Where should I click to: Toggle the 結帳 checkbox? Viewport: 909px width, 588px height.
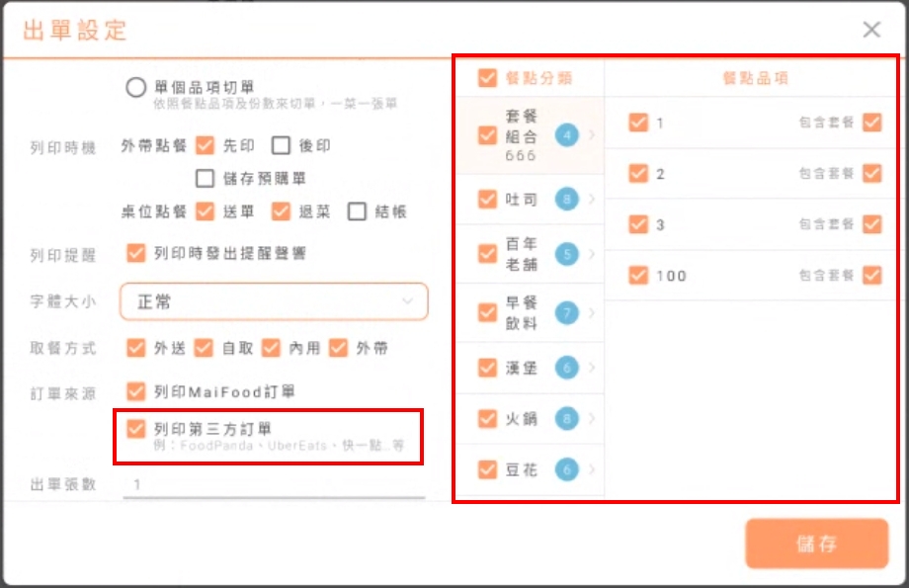(357, 211)
